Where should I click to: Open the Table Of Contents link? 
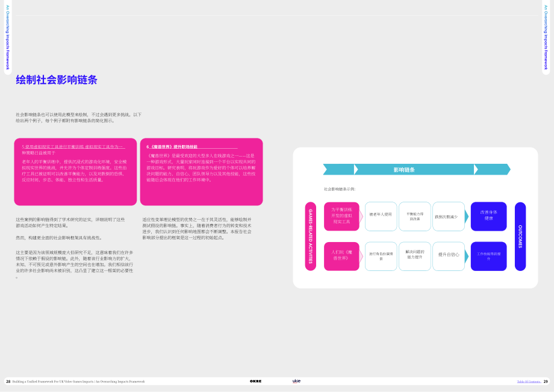click(529, 382)
